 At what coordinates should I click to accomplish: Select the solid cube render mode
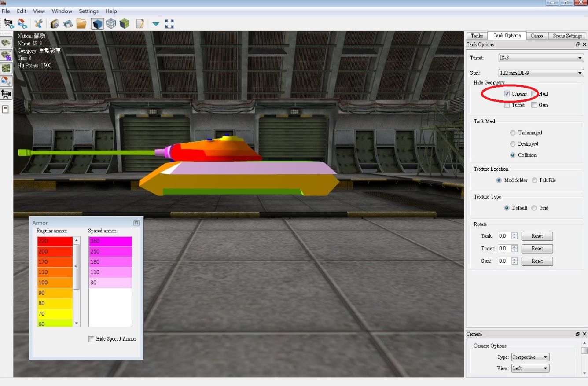97,23
